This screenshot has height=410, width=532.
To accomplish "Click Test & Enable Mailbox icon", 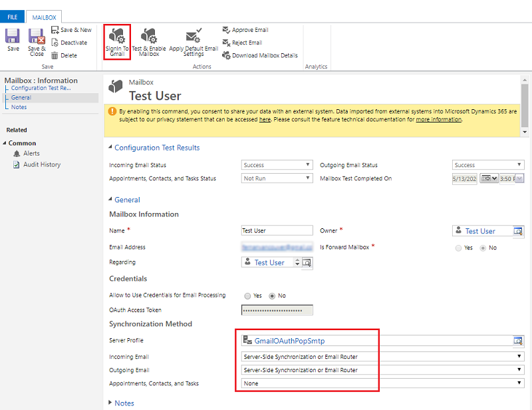I will tap(149, 36).
